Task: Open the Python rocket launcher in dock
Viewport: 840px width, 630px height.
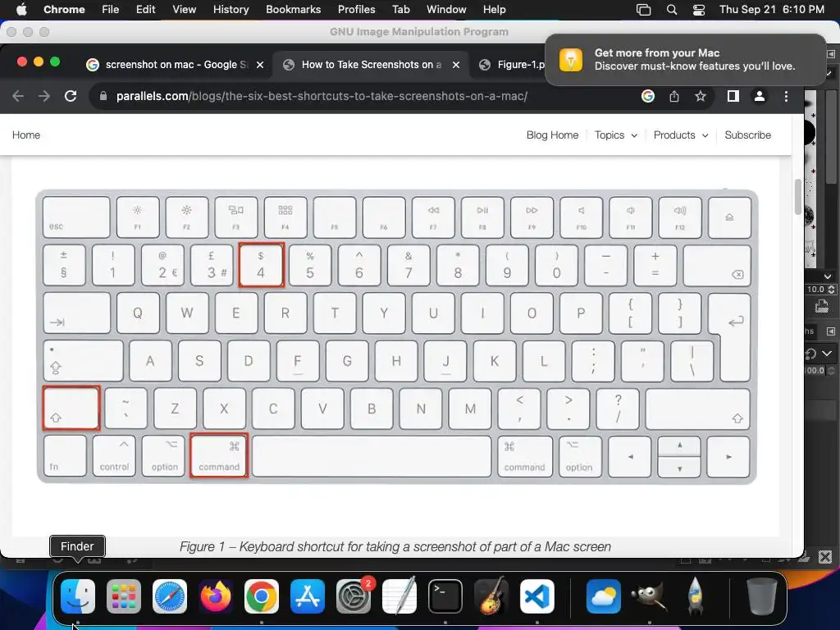Action: click(696, 596)
